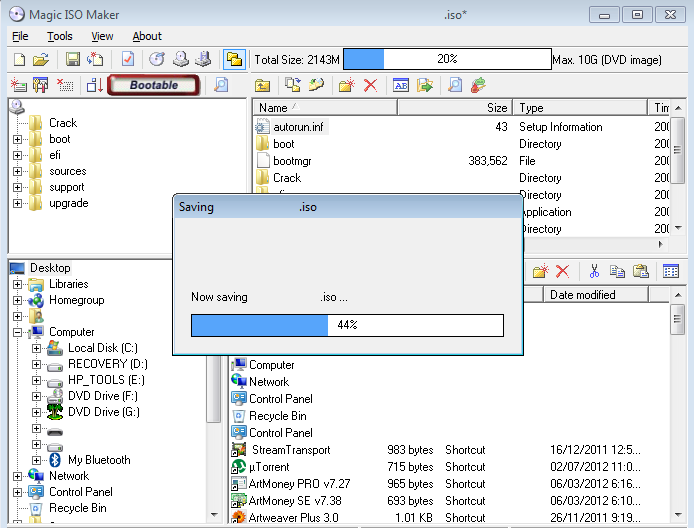Click the Bootable button
Screen dimensions: 694x528
point(154,85)
